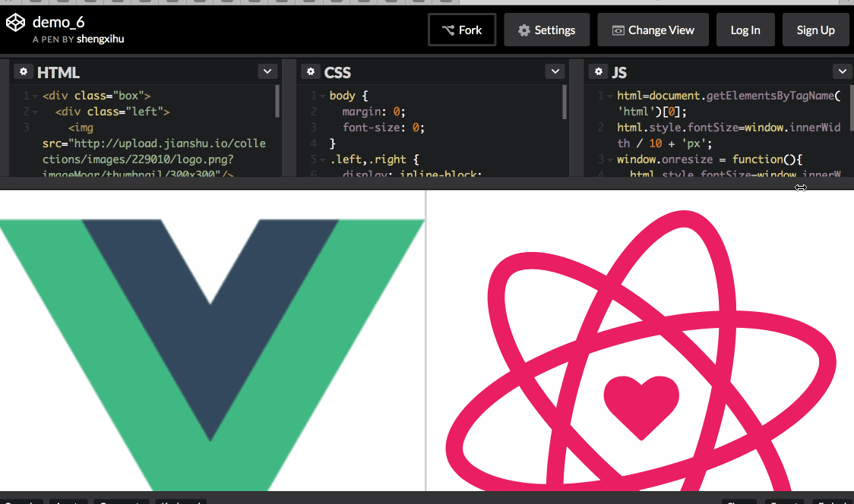Viewport: 854px width, 504px height.
Task: Expand the JS editor dropdown chevron
Action: (843, 71)
